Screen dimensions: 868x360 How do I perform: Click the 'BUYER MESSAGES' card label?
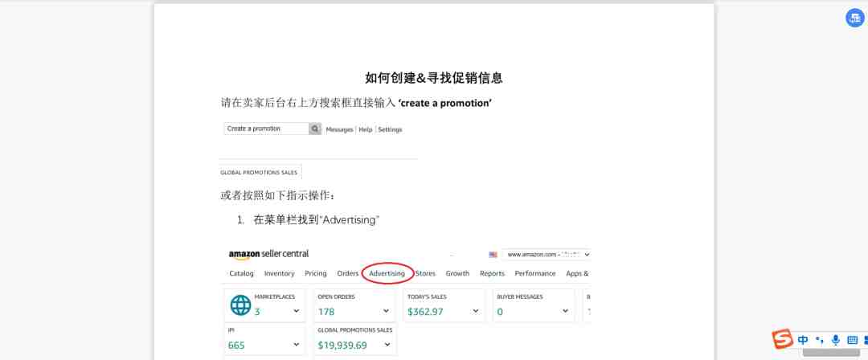click(x=520, y=297)
